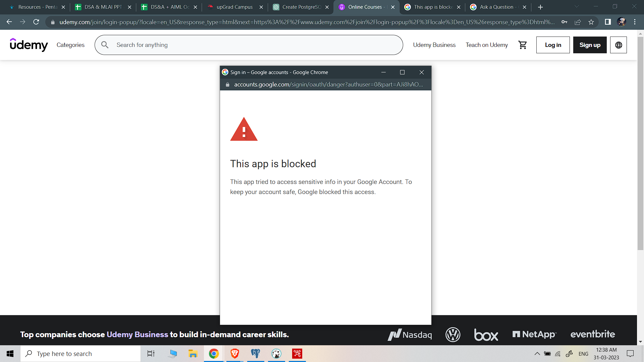The width and height of the screenshot is (644, 362).
Task: Maximize the Google sign-in popup
Action: [402, 72]
